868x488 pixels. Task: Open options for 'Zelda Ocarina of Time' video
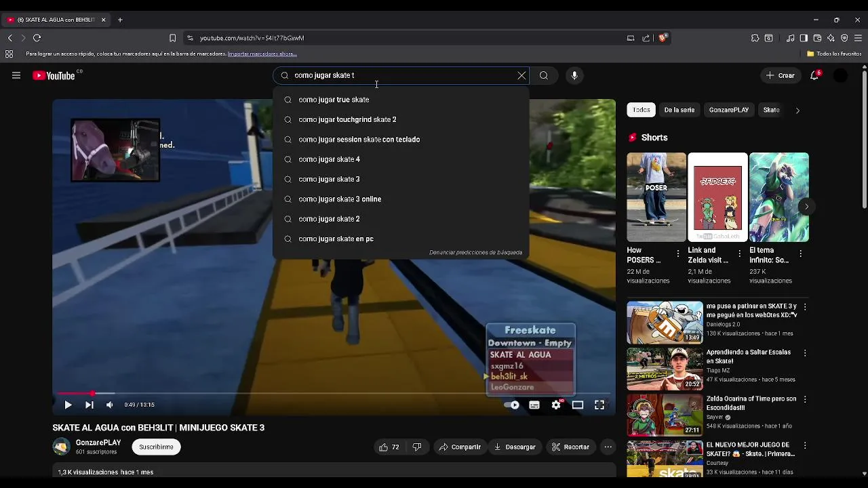click(x=805, y=400)
